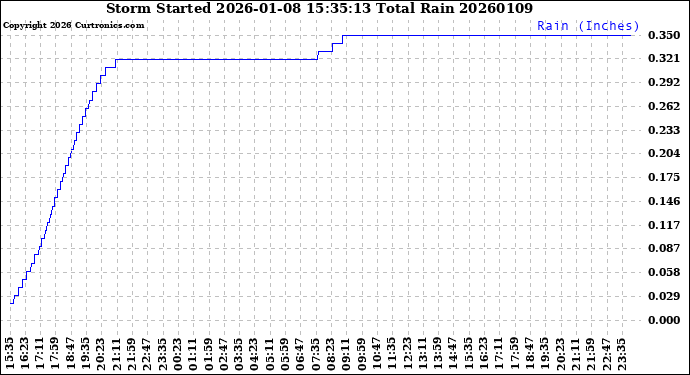Viewport: 690px width, 375px height.
Task: Click the 0.058 y-axis value
Action: click(x=664, y=272)
